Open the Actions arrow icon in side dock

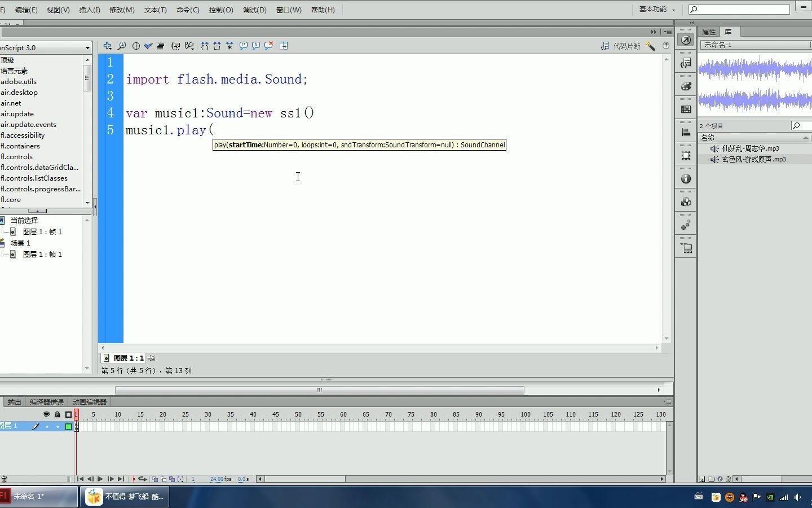point(686,40)
